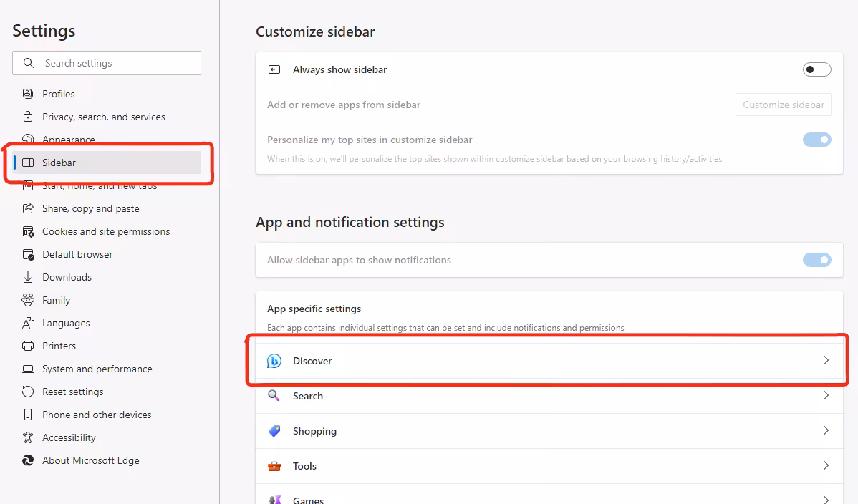
Task: Select Sidebar in settings menu
Action: click(107, 163)
